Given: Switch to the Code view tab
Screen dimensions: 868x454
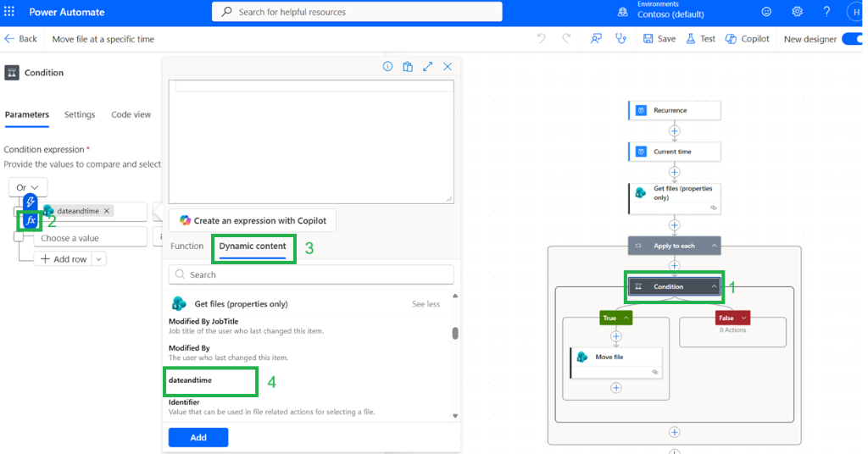Looking at the screenshot, I should [131, 114].
